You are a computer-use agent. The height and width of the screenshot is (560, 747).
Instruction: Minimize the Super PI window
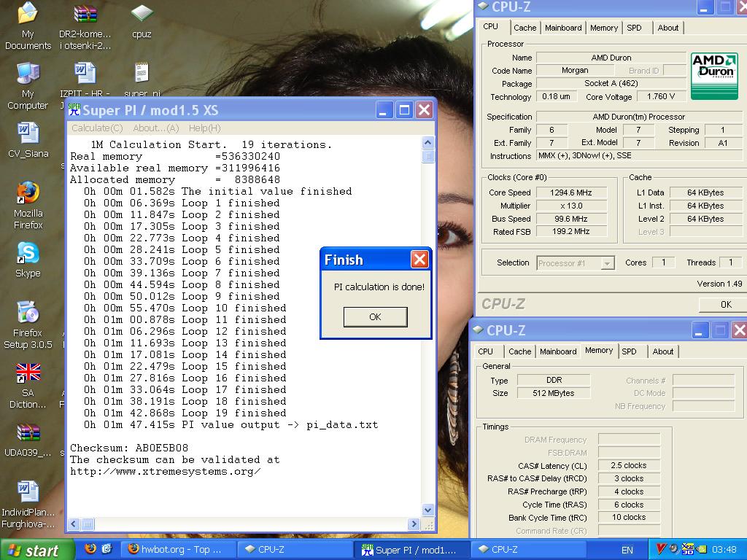pyautogui.click(x=384, y=110)
